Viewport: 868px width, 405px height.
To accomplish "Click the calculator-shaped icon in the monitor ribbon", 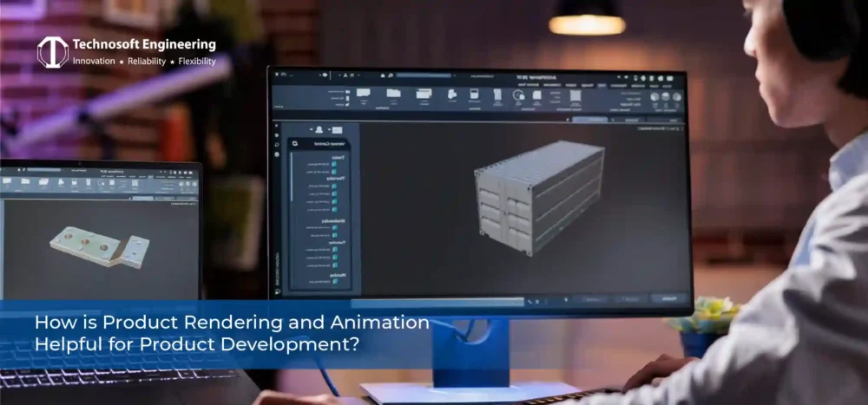I will coord(474,94).
